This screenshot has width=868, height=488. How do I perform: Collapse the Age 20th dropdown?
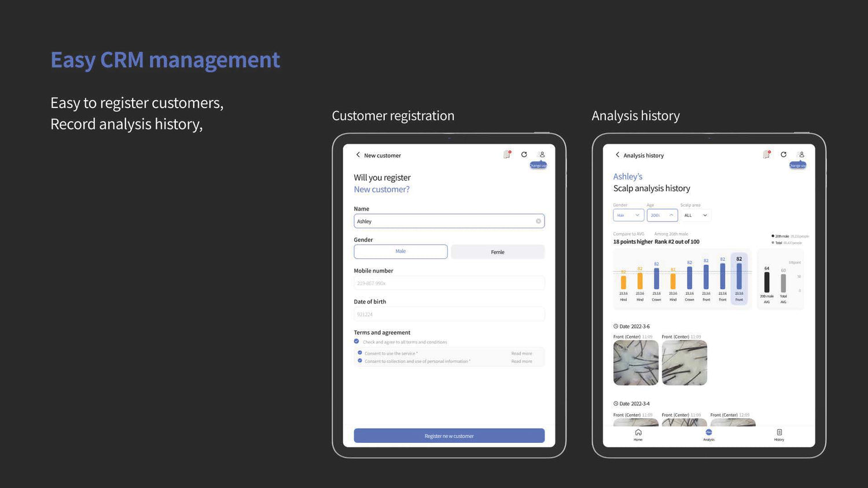click(x=662, y=215)
